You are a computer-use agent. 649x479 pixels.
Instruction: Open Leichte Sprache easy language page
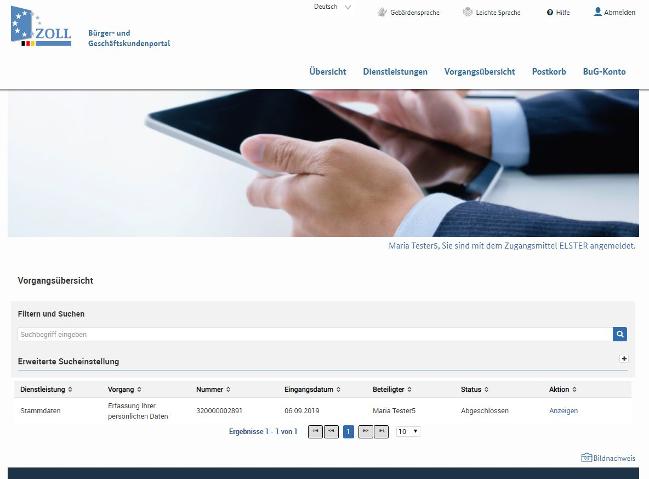[x=491, y=12]
